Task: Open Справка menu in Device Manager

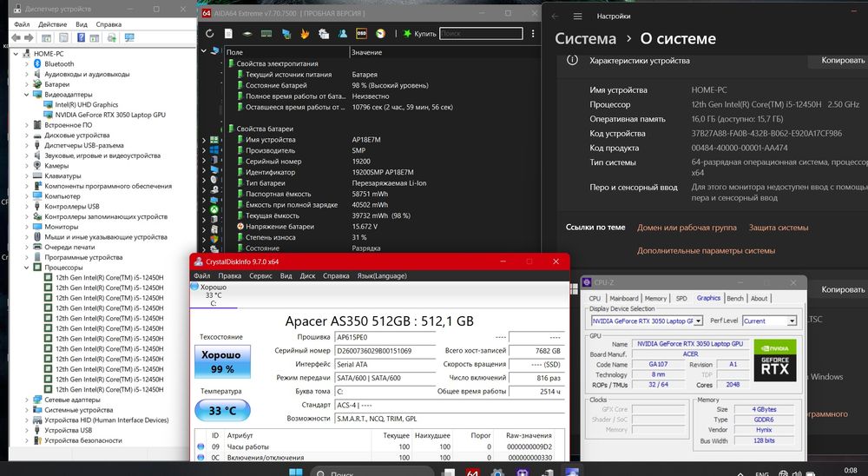Action: tap(108, 24)
